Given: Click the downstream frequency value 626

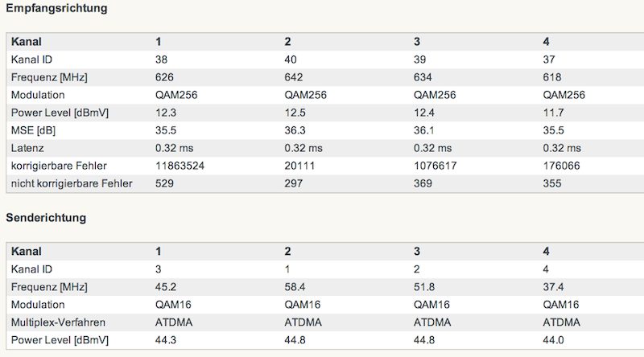Looking at the screenshot, I should click(164, 77).
